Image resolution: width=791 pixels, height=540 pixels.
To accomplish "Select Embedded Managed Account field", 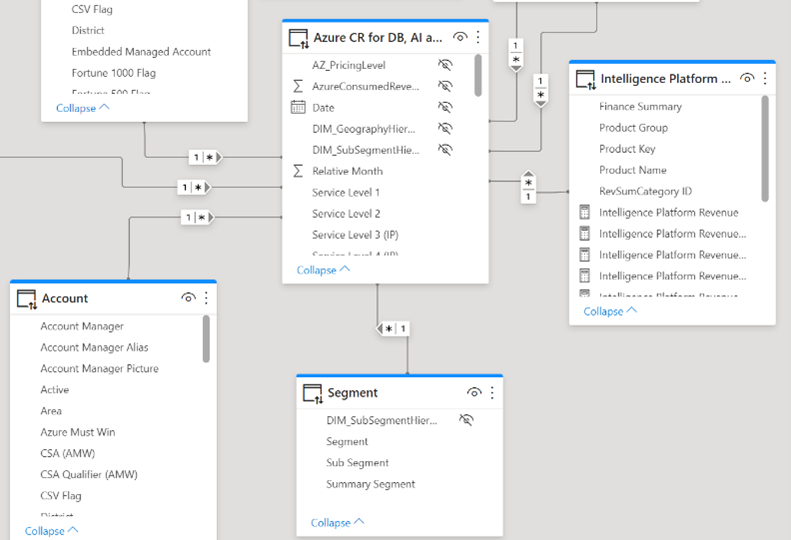I will [x=141, y=51].
